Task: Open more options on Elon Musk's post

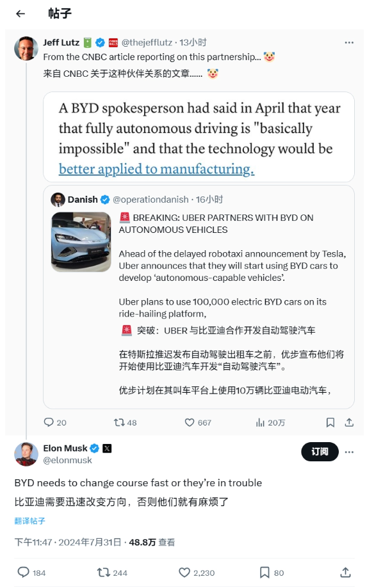Action: [350, 452]
